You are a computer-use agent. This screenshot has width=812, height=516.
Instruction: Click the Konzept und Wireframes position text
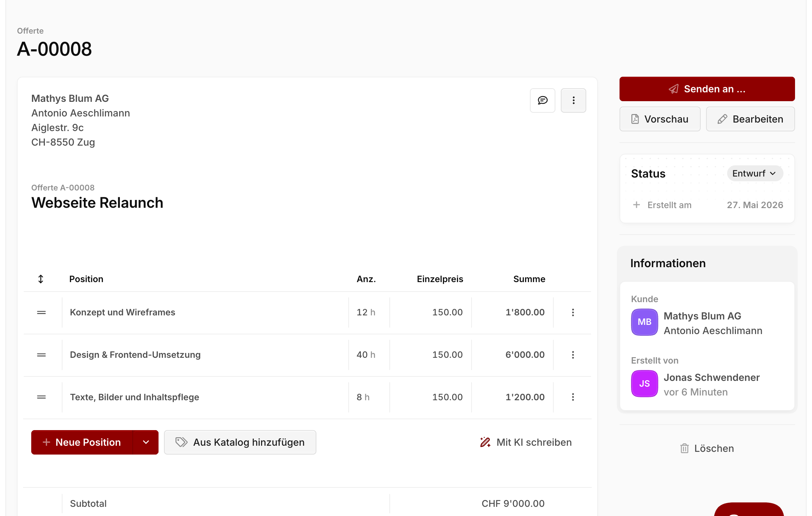123,312
